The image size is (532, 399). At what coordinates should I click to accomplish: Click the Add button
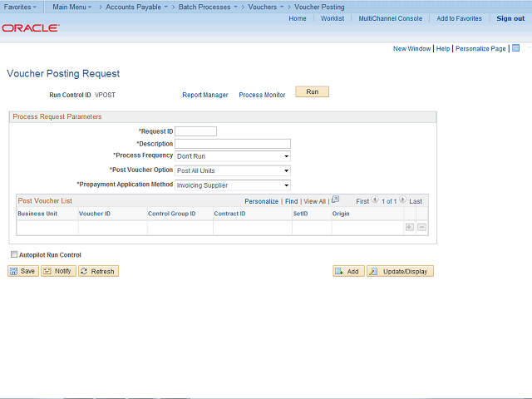pos(348,271)
